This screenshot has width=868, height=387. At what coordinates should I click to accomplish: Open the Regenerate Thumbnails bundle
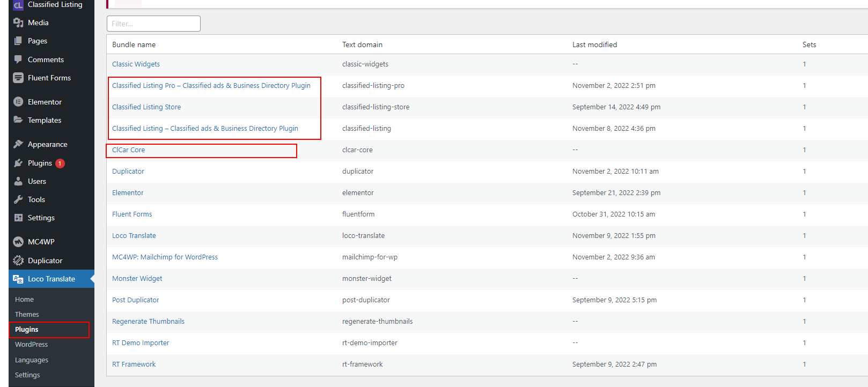[148, 322]
